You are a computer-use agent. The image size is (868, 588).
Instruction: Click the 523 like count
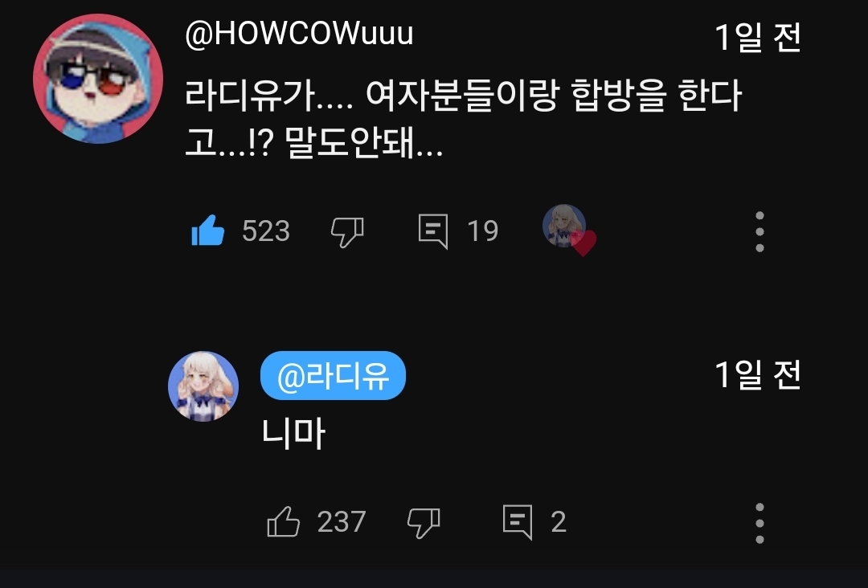tap(266, 231)
